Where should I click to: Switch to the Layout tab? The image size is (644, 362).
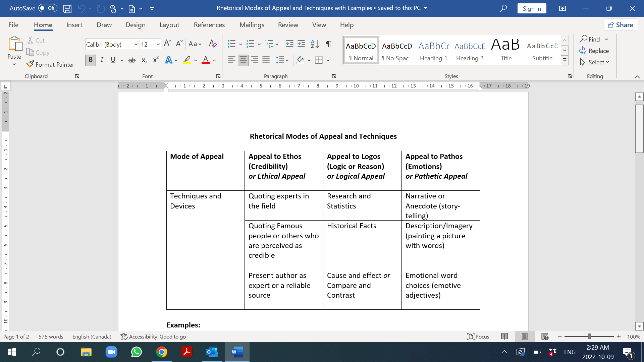coord(169,25)
